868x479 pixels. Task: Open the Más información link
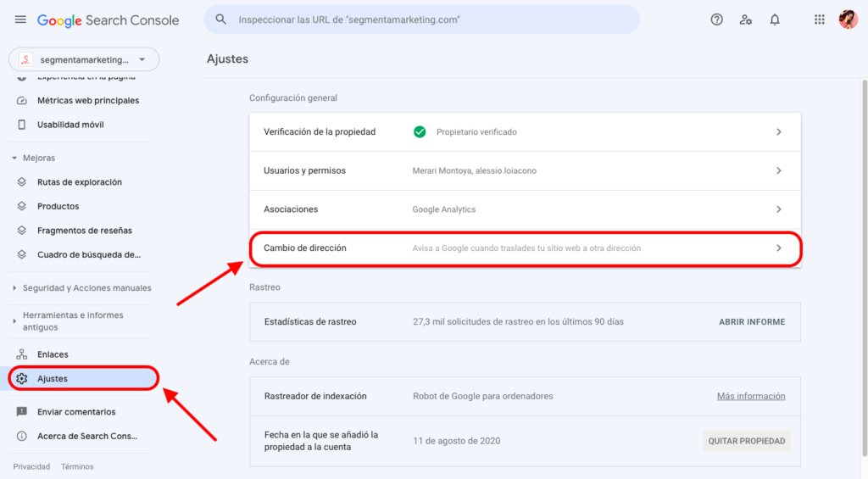pyautogui.click(x=751, y=396)
